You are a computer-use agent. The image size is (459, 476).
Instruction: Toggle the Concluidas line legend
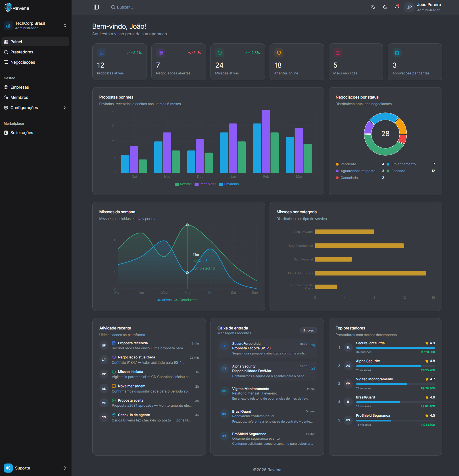click(x=186, y=300)
